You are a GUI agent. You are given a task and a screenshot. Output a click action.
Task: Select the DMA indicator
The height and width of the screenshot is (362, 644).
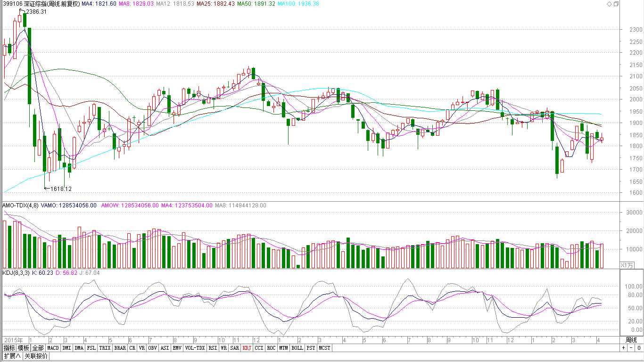tap(79, 348)
